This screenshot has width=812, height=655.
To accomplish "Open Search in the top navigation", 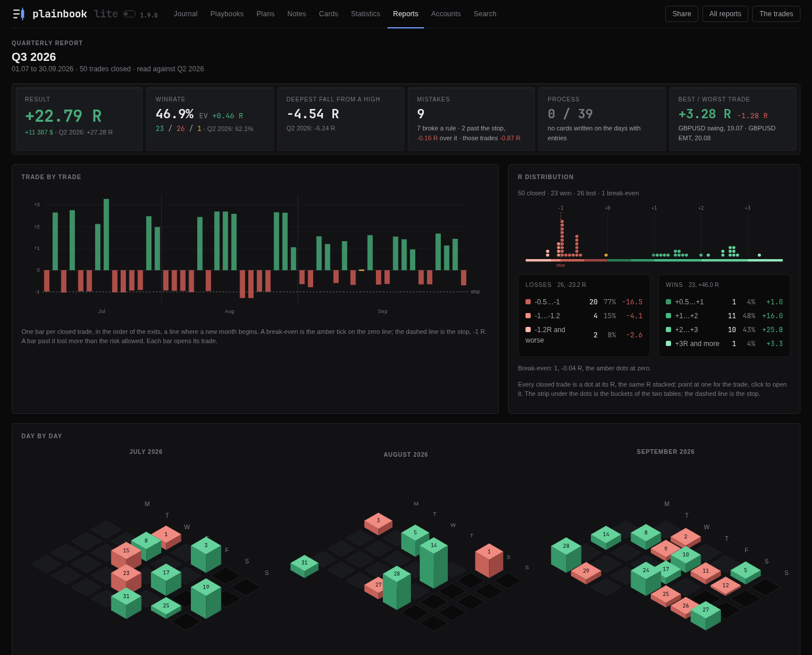I will pos(485,14).
